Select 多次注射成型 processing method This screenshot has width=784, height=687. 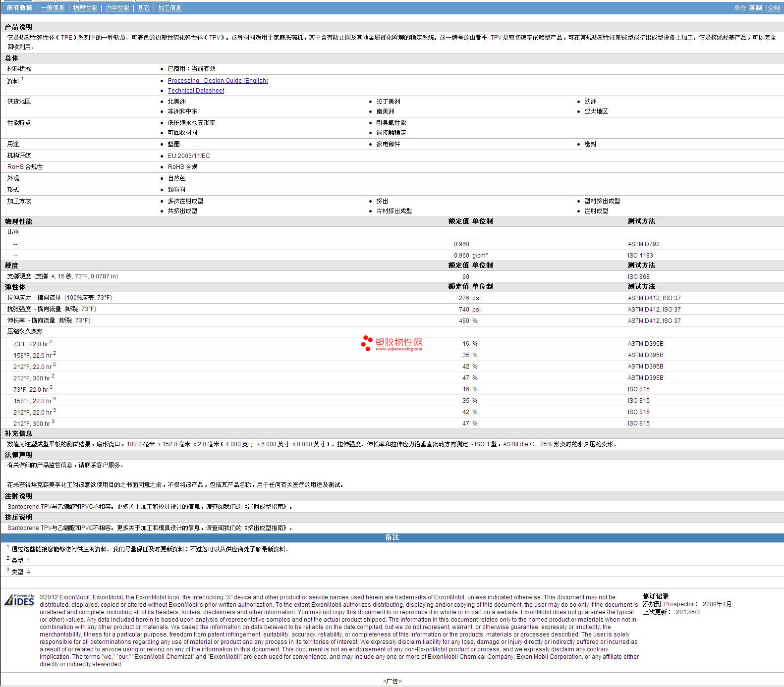pyautogui.click(x=185, y=201)
